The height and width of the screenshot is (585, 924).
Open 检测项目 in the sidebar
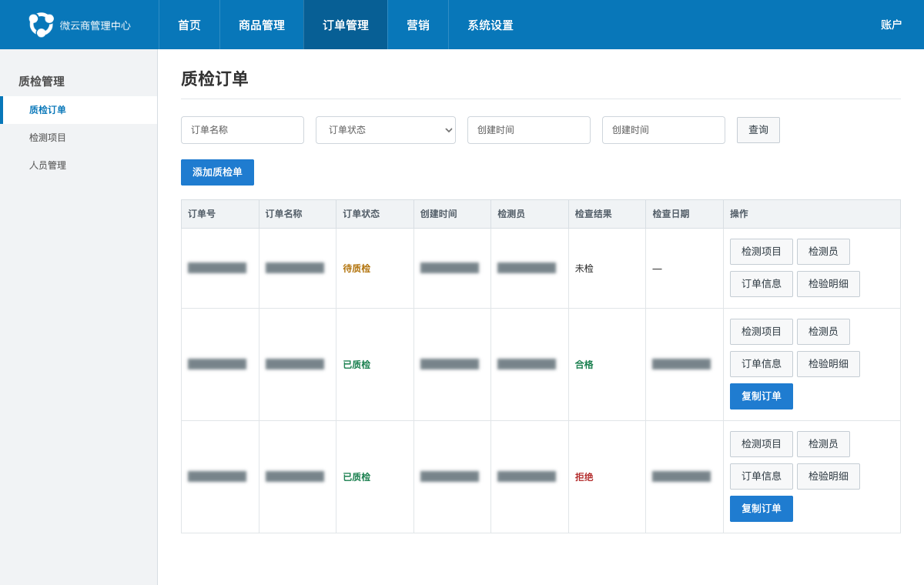pos(79,138)
